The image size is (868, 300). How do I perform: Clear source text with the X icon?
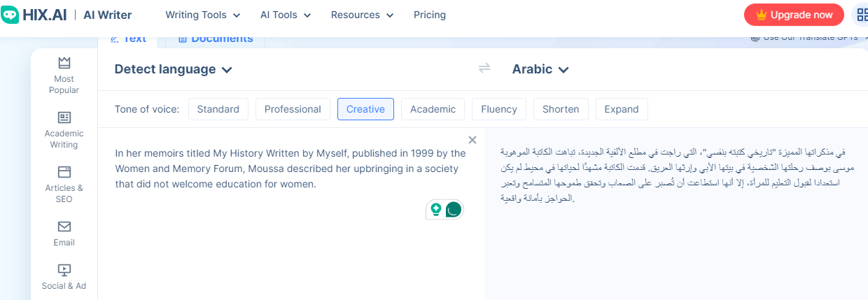coord(472,140)
